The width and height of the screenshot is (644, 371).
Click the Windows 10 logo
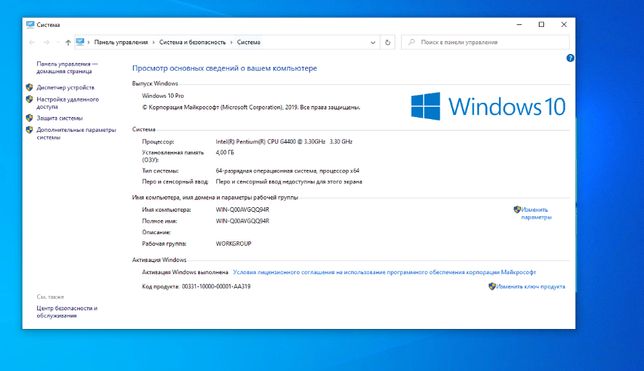pyautogui.click(x=488, y=106)
